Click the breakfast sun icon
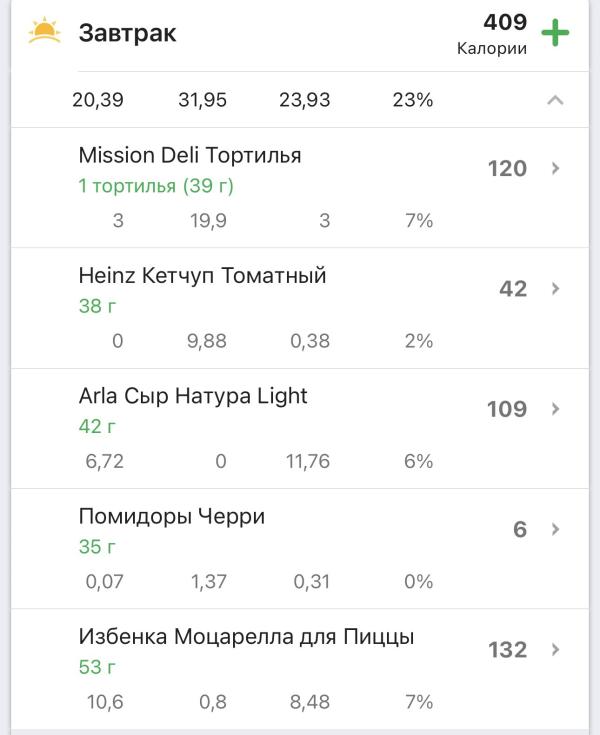 pos(45,30)
